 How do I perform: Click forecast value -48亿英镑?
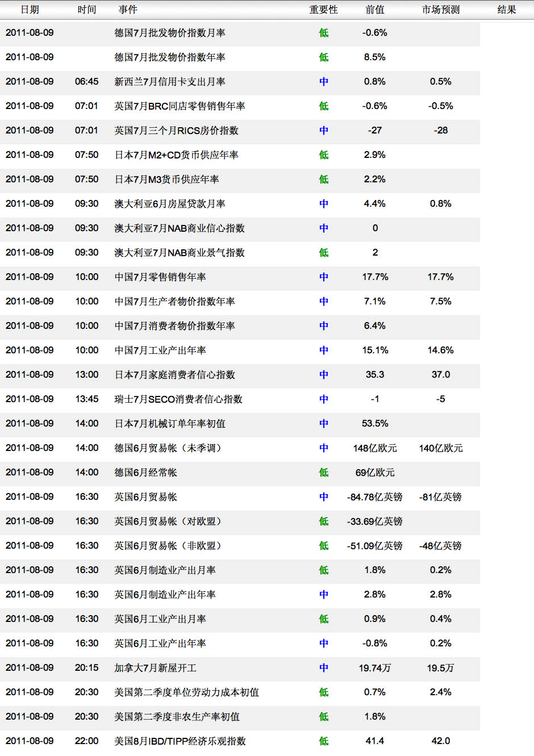tap(441, 546)
